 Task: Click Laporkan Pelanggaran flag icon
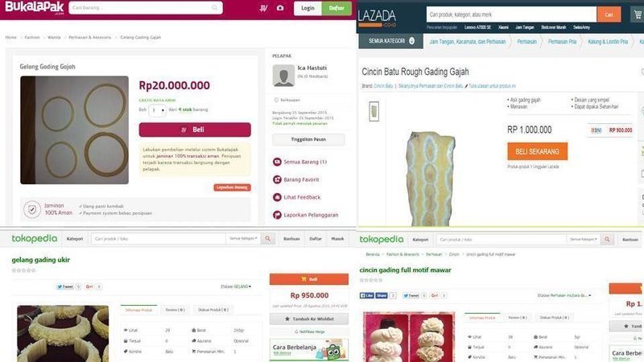277,215
